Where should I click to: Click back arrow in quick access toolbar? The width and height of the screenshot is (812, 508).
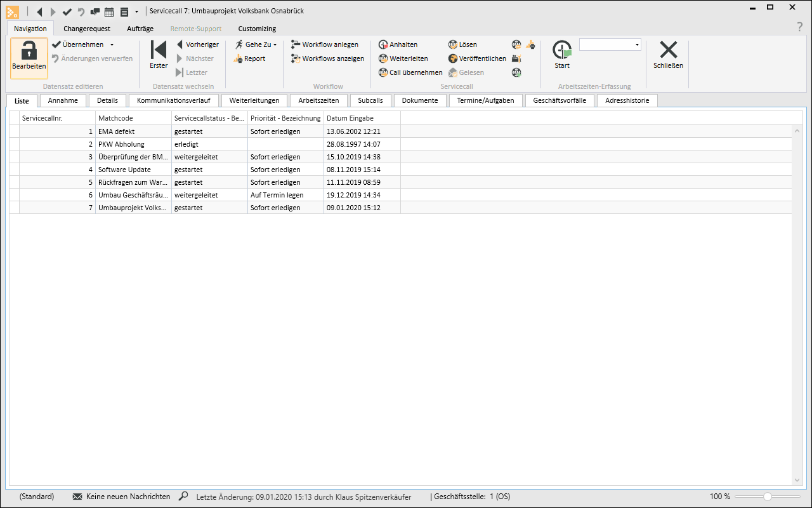click(40, 11)
